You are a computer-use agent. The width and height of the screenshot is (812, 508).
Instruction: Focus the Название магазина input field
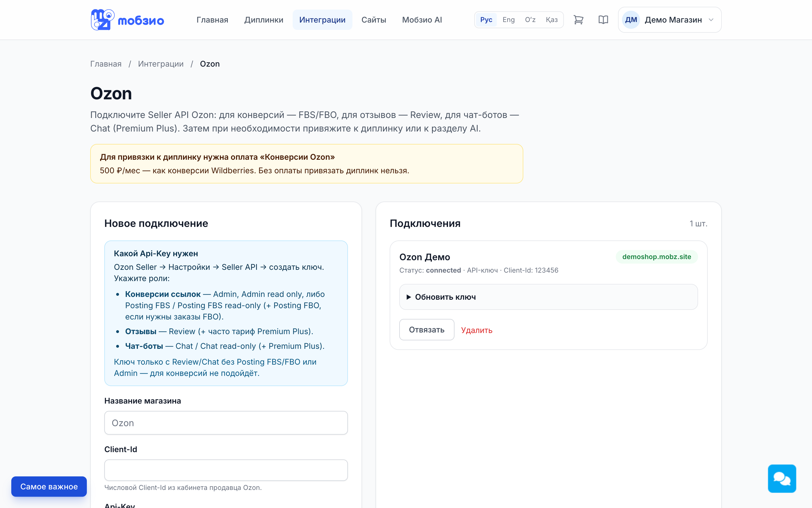226,423
